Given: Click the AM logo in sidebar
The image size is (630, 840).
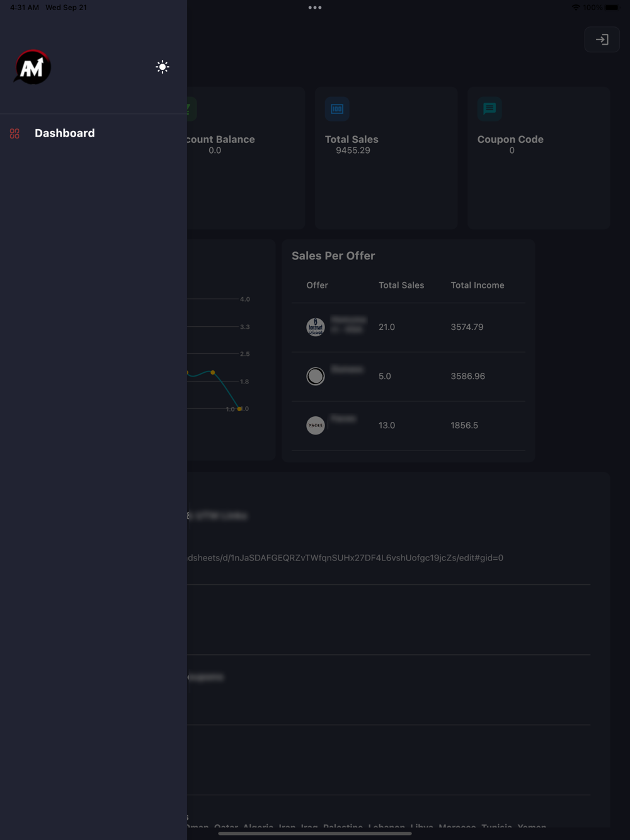Looking at the screenshot, I should 32,67.
